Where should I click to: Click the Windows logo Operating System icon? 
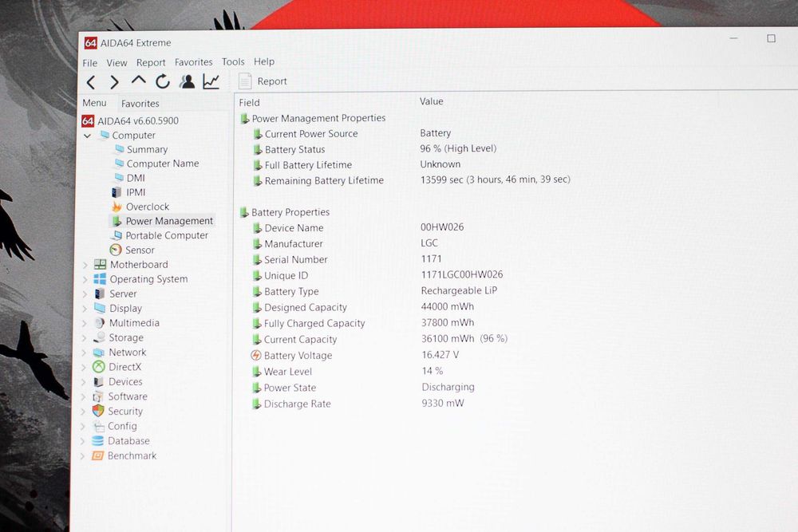pyautogui.click(x=100, y=278)
